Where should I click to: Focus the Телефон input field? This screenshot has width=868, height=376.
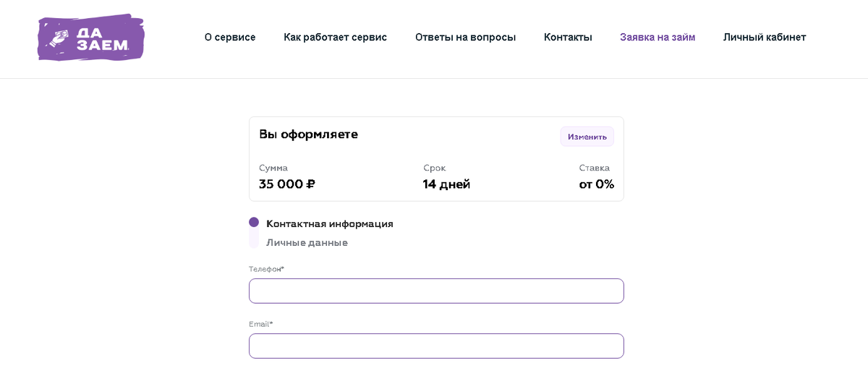pos(435,291)
